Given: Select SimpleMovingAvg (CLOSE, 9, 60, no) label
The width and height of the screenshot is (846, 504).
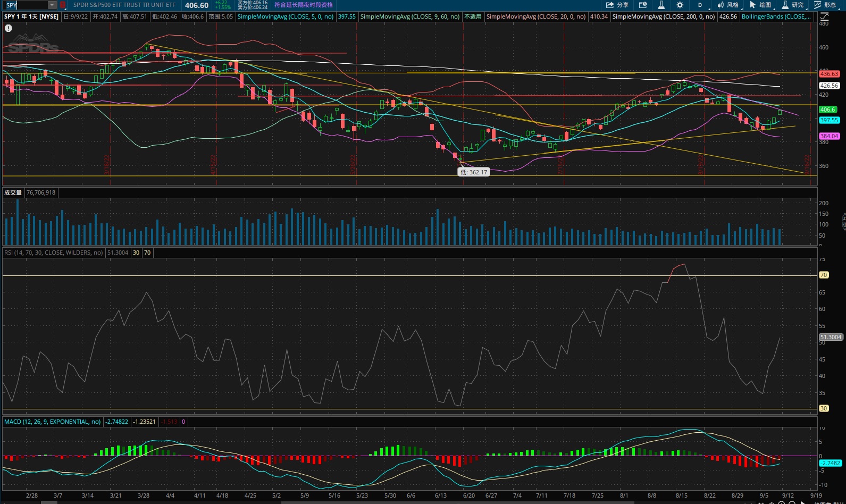Looking at the screenshot, I should [410, 16].
